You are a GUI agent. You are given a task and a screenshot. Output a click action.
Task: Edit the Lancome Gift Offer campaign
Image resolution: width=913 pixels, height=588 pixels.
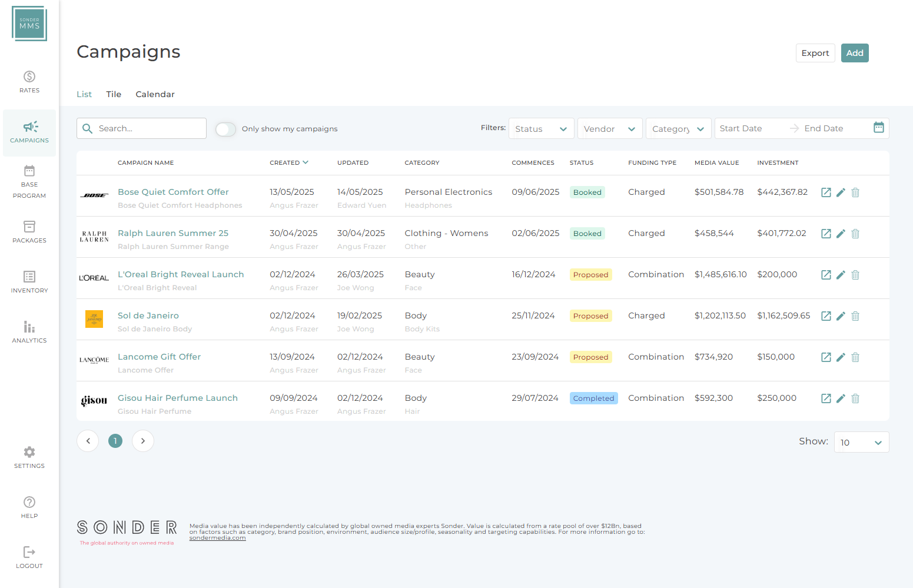[x=841, y=357]
